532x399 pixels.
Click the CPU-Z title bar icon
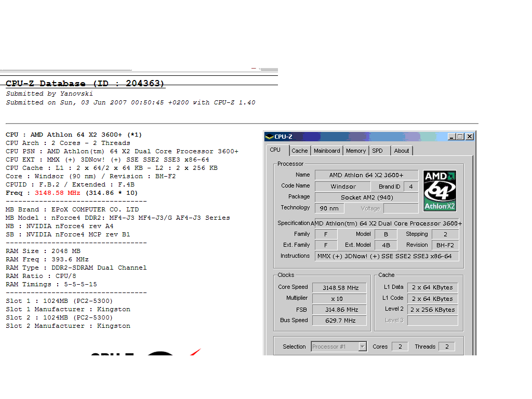(270, 137)
